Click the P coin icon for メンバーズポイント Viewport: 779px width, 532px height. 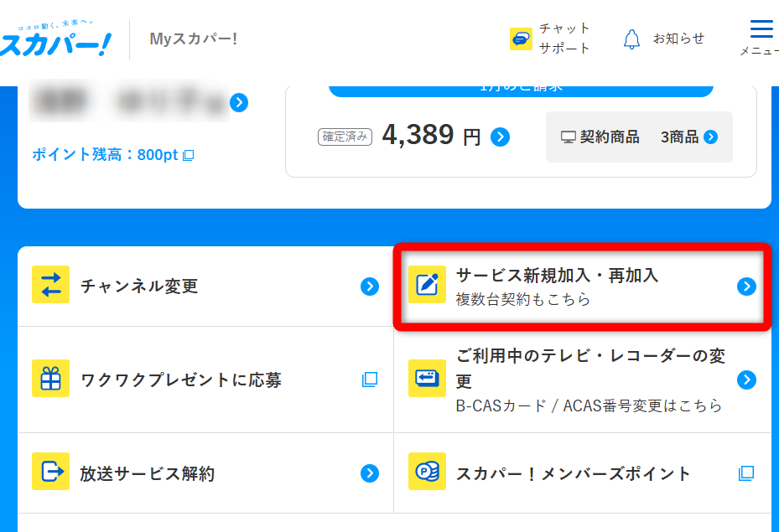(x=428, y=473)
